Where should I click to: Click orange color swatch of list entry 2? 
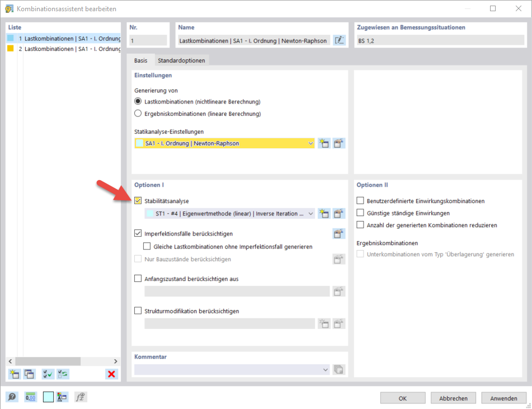[11, 48]
